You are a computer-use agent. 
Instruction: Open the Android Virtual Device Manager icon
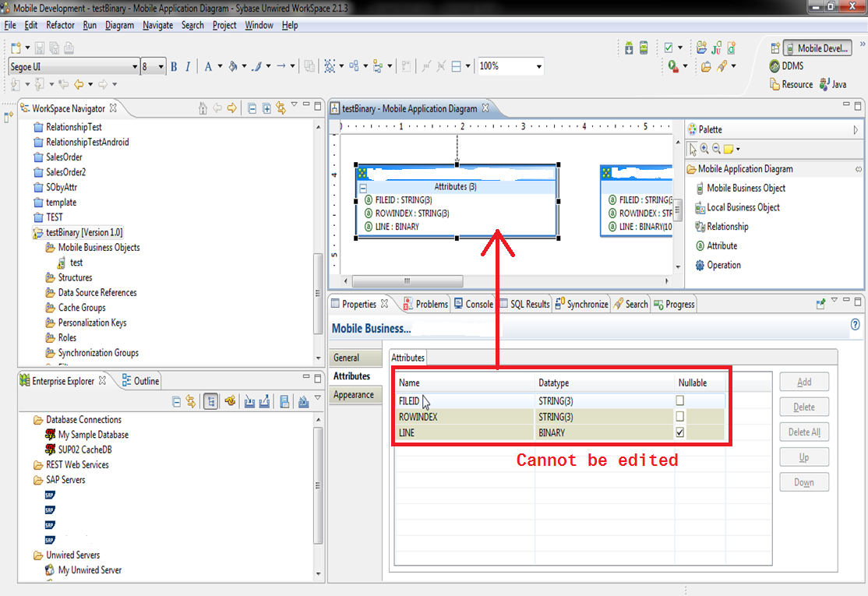tap(644, 48)
